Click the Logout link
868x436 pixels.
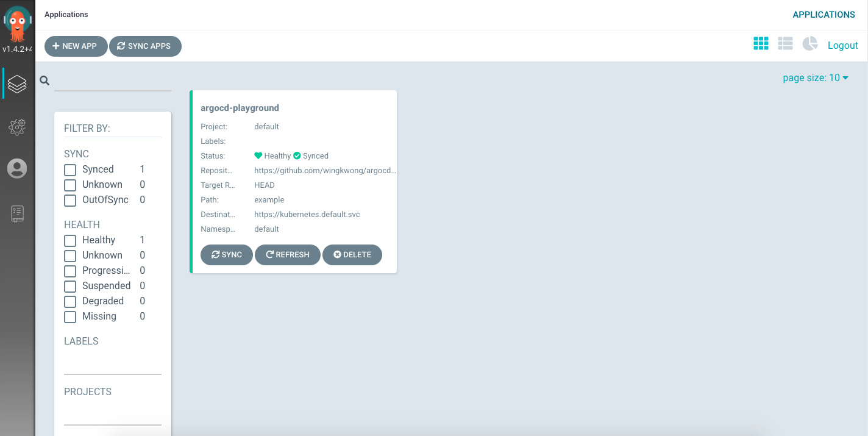pos(842,45)
